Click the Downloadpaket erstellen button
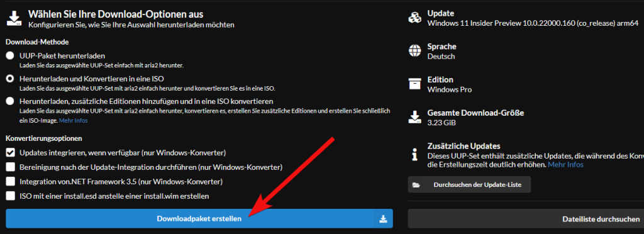The width and height of the screenshot is (644, 234). [x=199, y=218]
